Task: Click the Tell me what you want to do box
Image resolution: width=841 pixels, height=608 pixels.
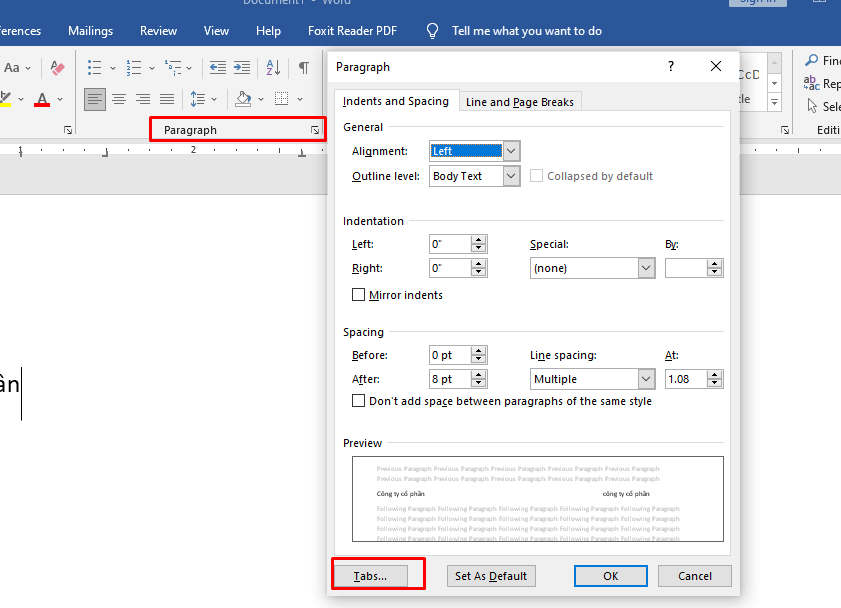Action: pos(527,31)
